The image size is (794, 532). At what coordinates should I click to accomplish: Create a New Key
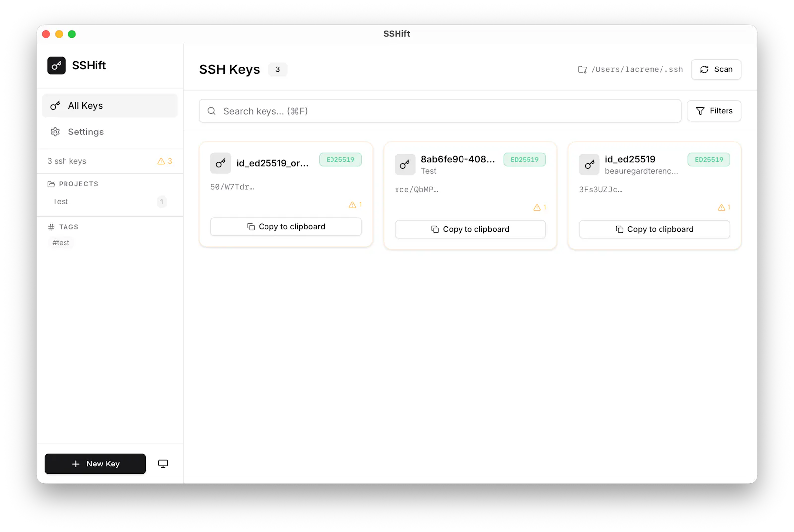(x=95, y=464)
